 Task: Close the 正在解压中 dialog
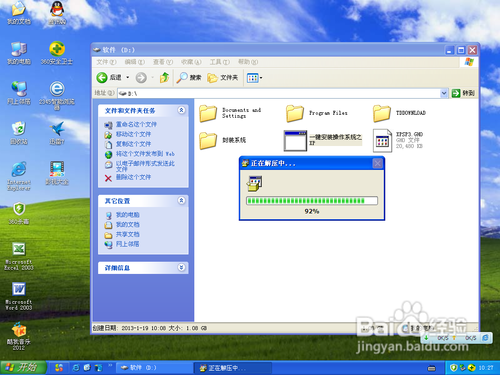[x=377, y=163]
